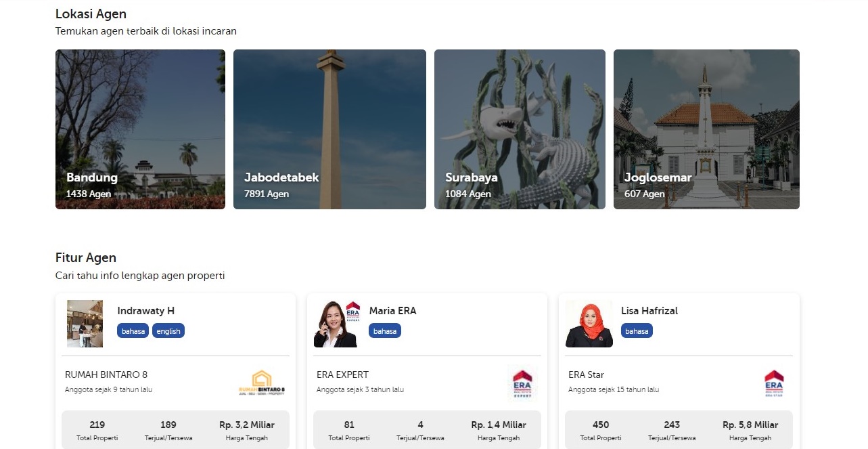Image resolution: width=868 pixels, height=449 pixels.
Task: Click the bahasa tag under Lisa Hafrizal
Action: (x=637, y=331)
